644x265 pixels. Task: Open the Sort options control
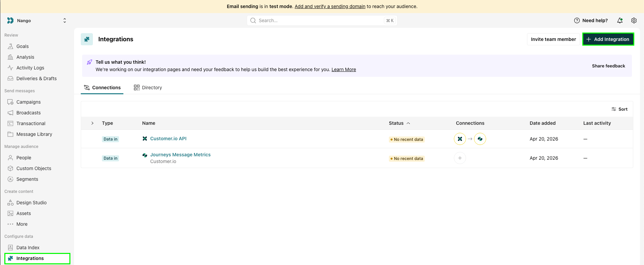(620, 109)
